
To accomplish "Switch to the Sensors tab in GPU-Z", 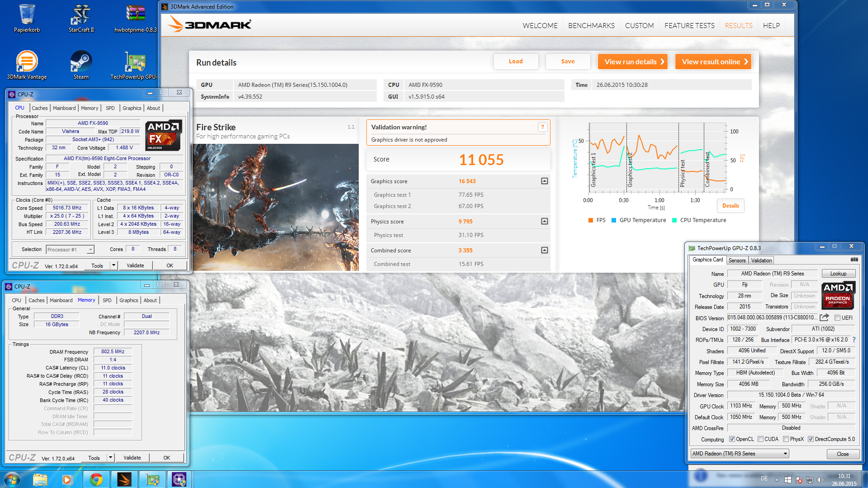I will [737, 261].
